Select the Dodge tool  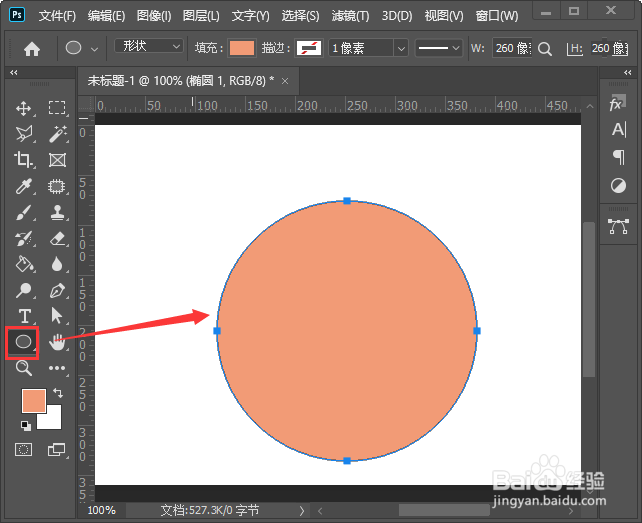pyautogui.click(x=23, y=290)
